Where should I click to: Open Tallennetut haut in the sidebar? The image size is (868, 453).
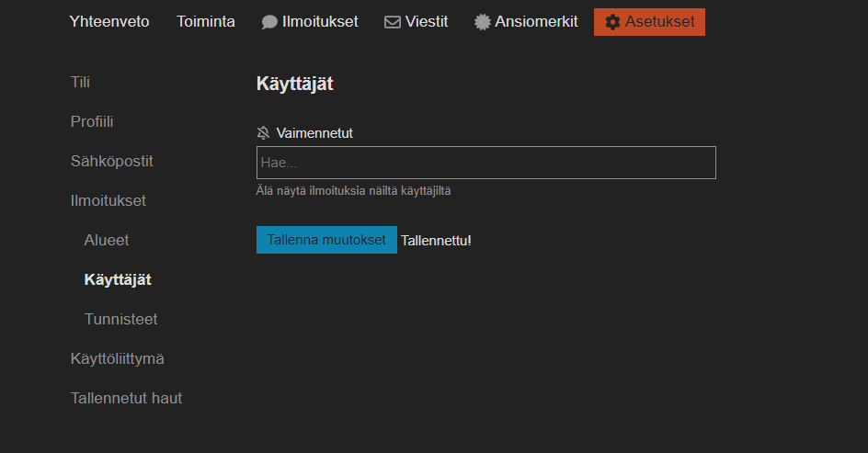click(126, 398)
